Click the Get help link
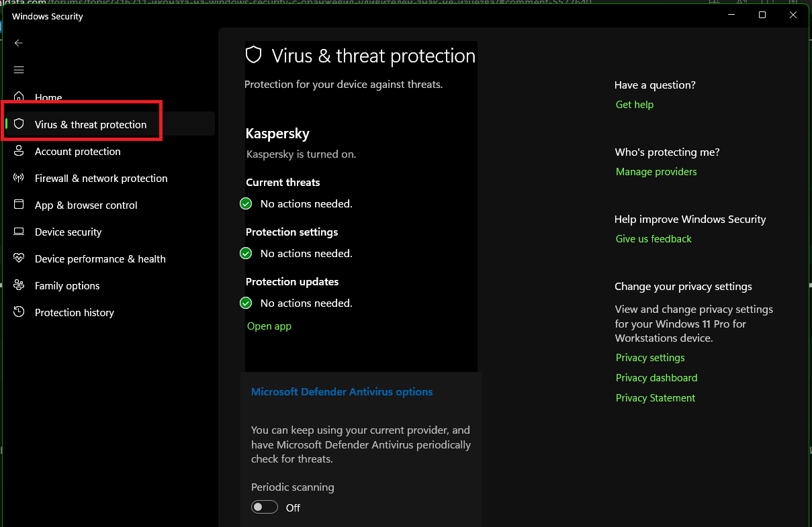This screenshot has width=812, height=527. (x=635, y=105)
